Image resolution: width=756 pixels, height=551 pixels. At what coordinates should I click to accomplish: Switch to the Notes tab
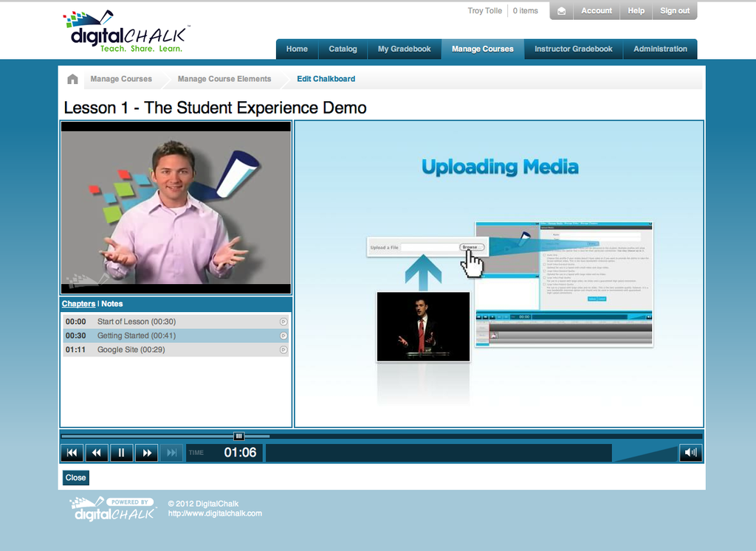click(x=112, y=304)
